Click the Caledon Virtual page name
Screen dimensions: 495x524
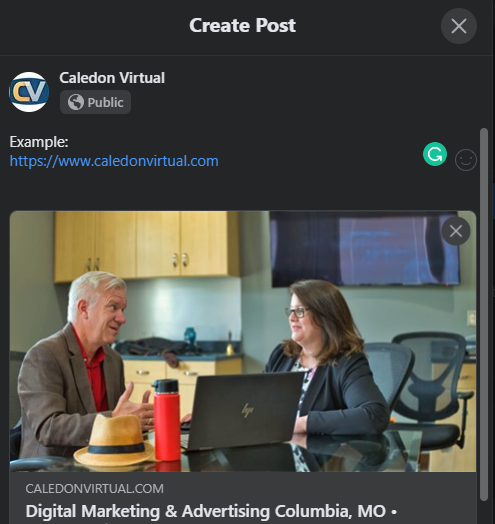(112, 78)
